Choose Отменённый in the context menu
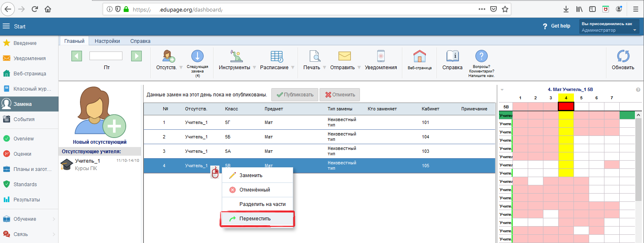The width and height of the screenshot is (644, 243). click(x=257, y=190)
